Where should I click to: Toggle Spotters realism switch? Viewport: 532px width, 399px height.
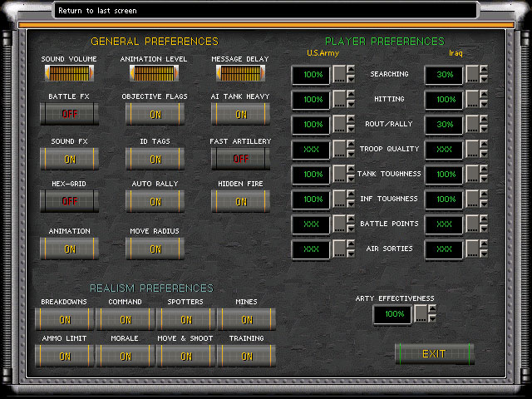coord(186,319)
